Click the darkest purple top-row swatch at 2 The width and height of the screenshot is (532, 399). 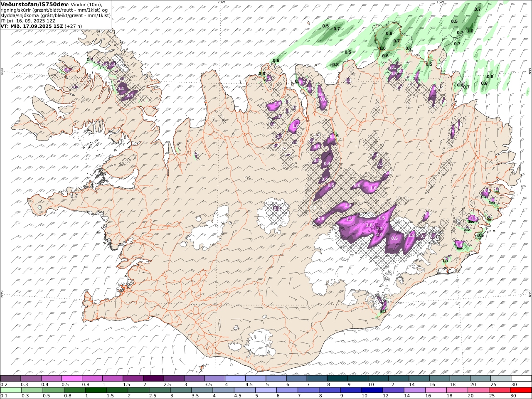[x=153, y=379]
